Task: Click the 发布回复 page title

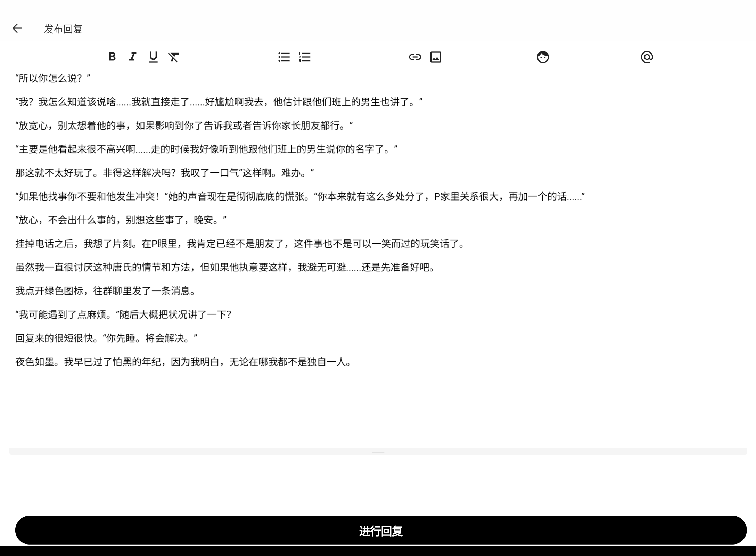Action: click(63, 29)
